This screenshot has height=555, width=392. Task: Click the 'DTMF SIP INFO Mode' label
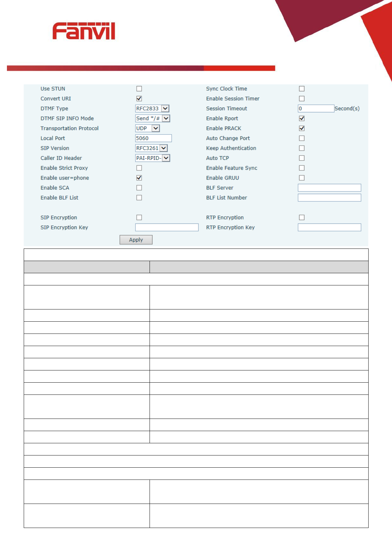tap(67, 118)
